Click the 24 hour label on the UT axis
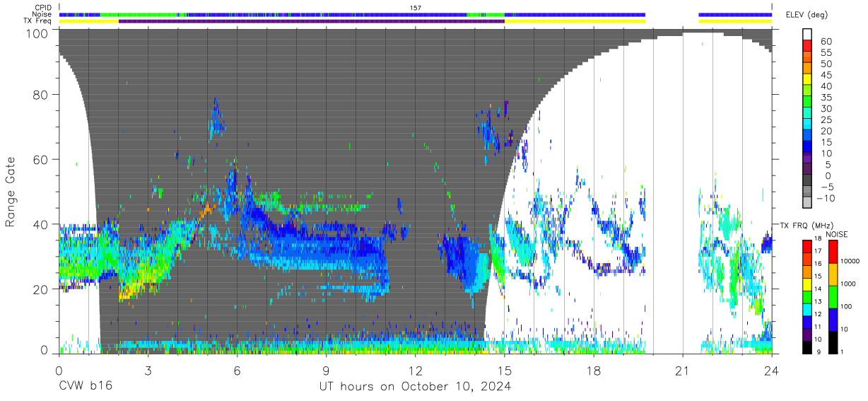This screenshot has width=868, height=401. [x=772, y=371]
